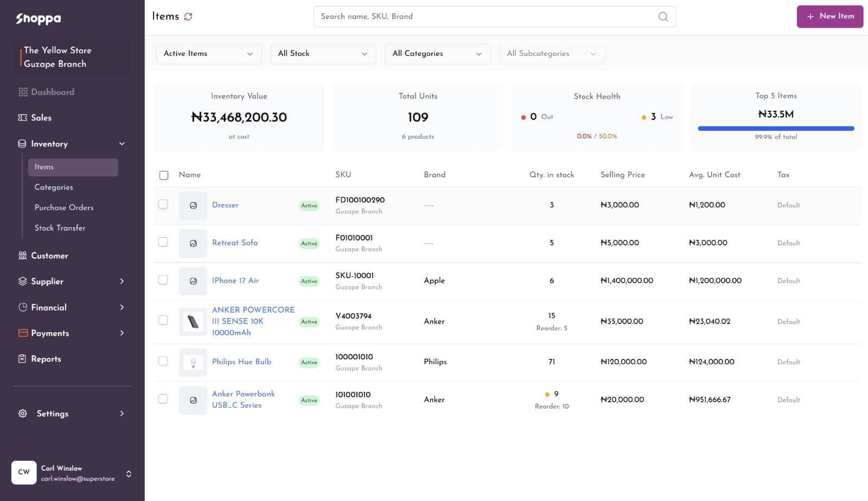868x501 pixels.
Task: Click the Financial pie chart icon
Action: point(23,307)
